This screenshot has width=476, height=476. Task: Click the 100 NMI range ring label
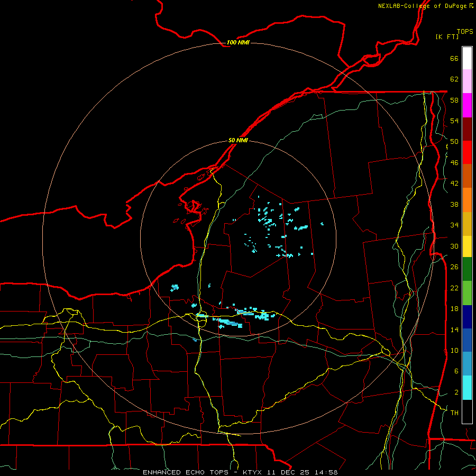click(238, 42)
